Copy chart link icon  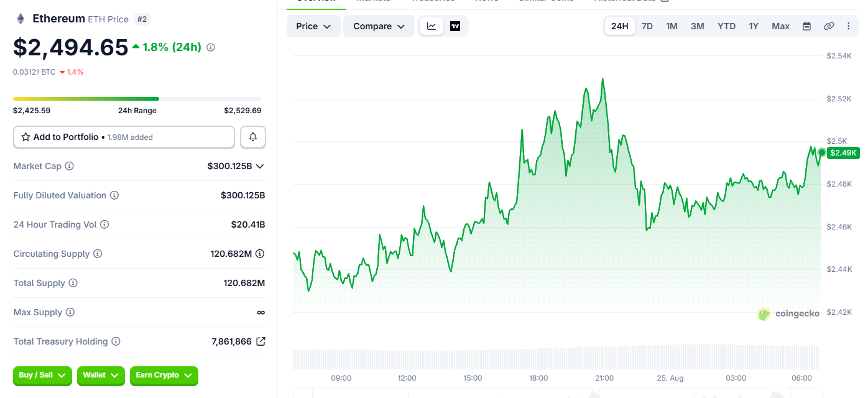point(829,26)
